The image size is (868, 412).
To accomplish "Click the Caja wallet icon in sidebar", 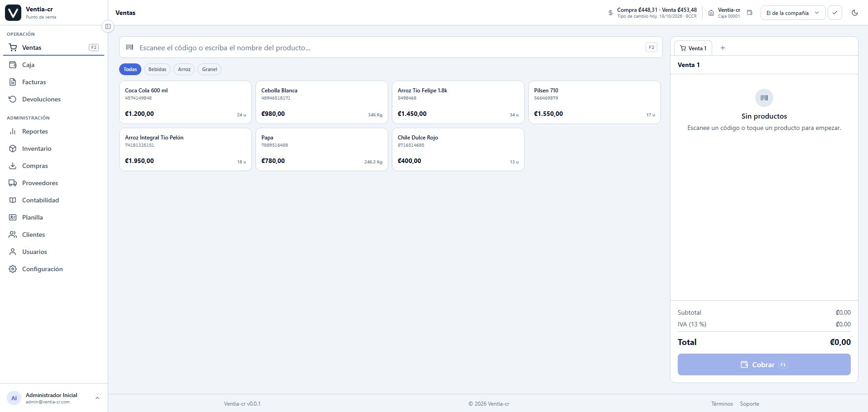I will coord(13,65).
